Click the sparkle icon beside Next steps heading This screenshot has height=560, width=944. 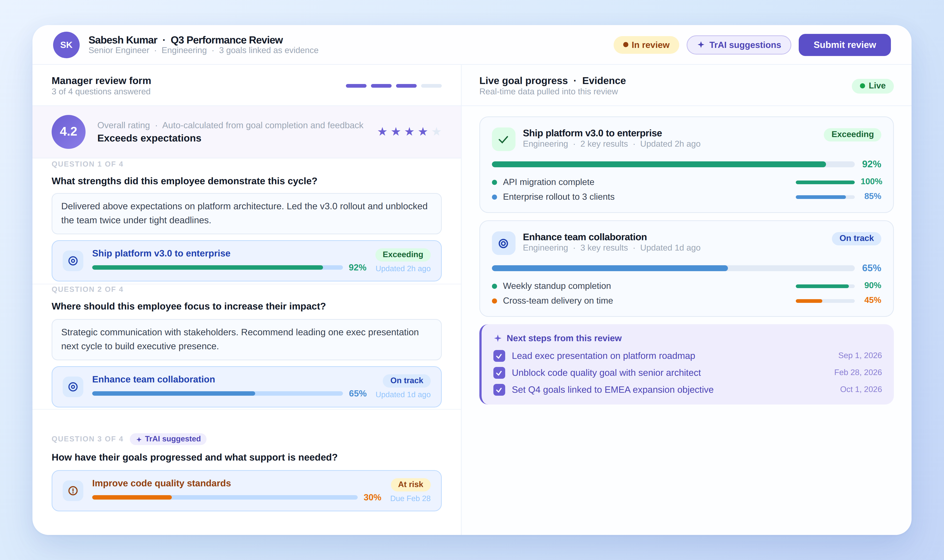point(498,338)
